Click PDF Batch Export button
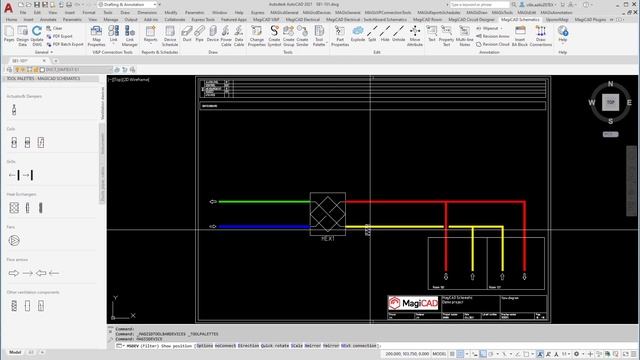Viewport: 640px width, 360px height. coord(64,44)
